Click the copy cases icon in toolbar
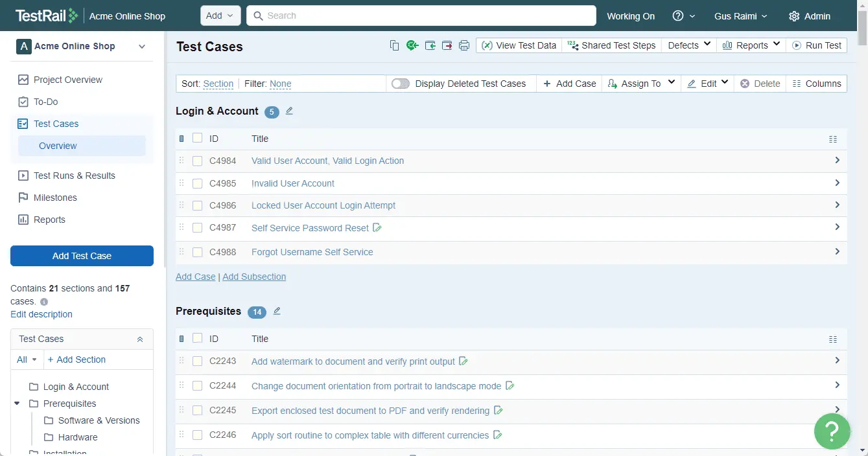This screenshot has height=456, width=868. click(394, 45)
